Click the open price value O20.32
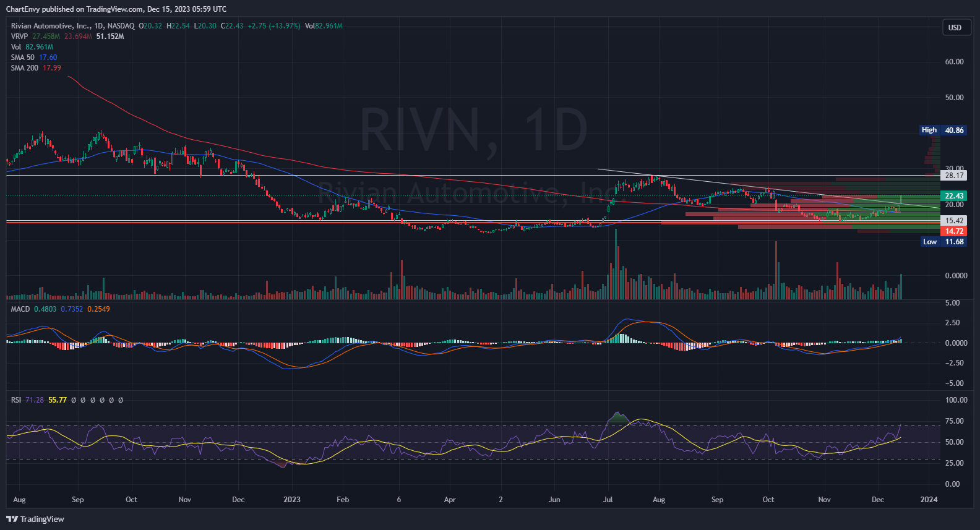Image resolution: width=980 pixels, height=530 pixels. pos(150,26)
